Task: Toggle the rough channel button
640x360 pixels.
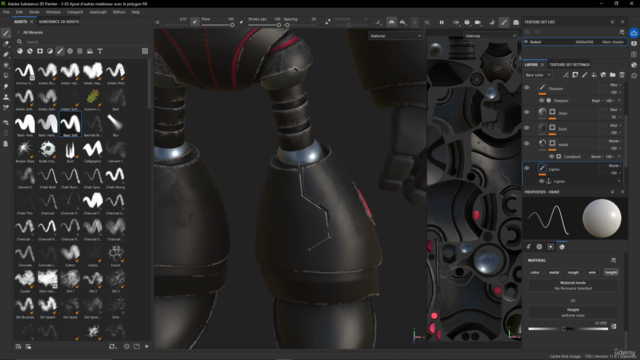Action: click(573, 272)
